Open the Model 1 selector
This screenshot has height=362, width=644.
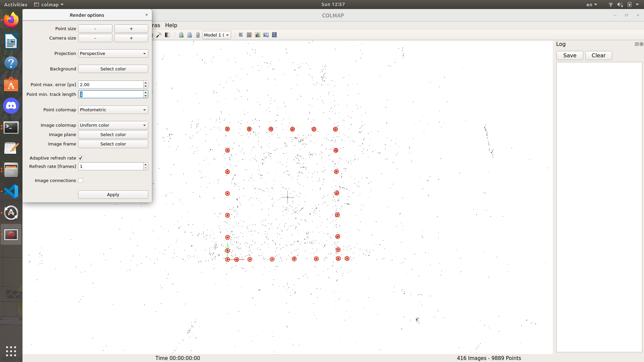tap(216, 35)
